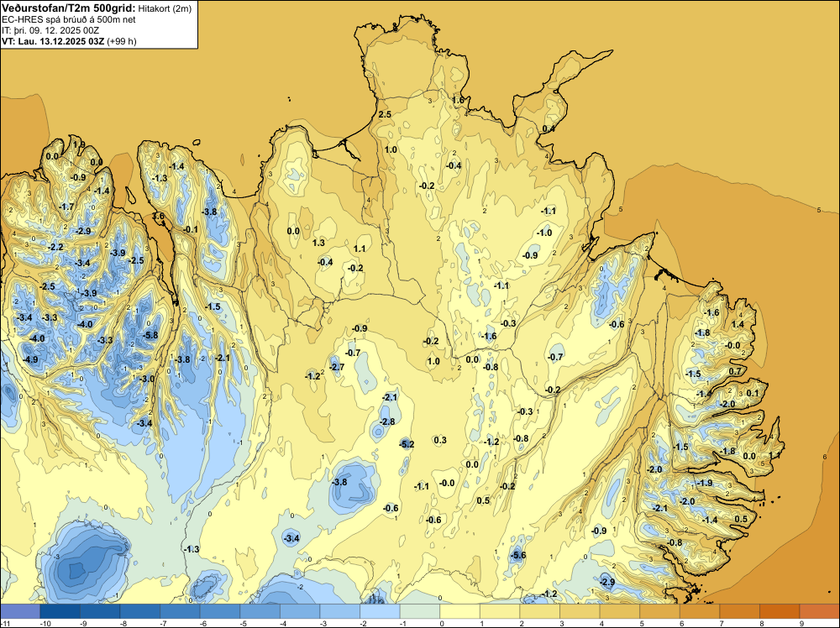Click the darkest blue legend swatch starting at -10
This screenshot has height=628, width=840.
(x=60, y=611)
